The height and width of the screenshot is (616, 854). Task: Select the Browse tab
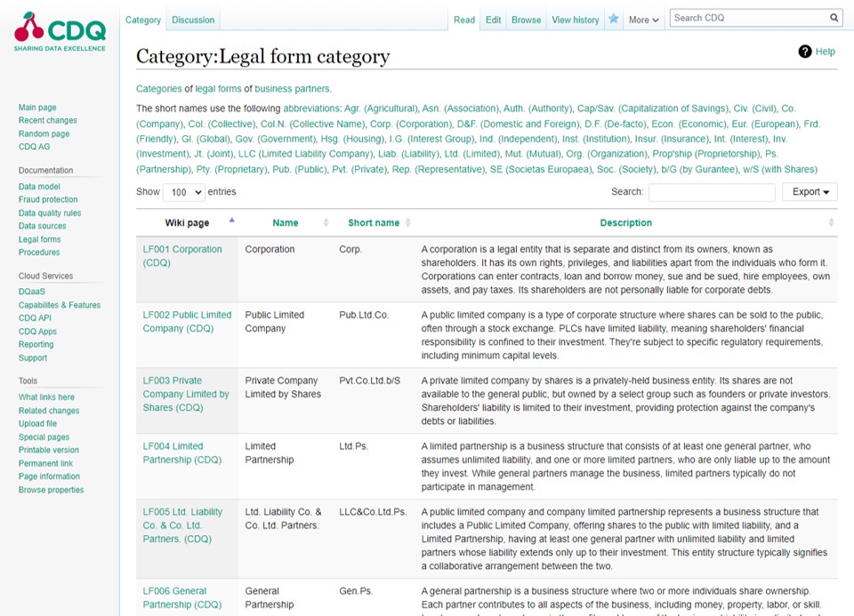(x=526, y=20)
